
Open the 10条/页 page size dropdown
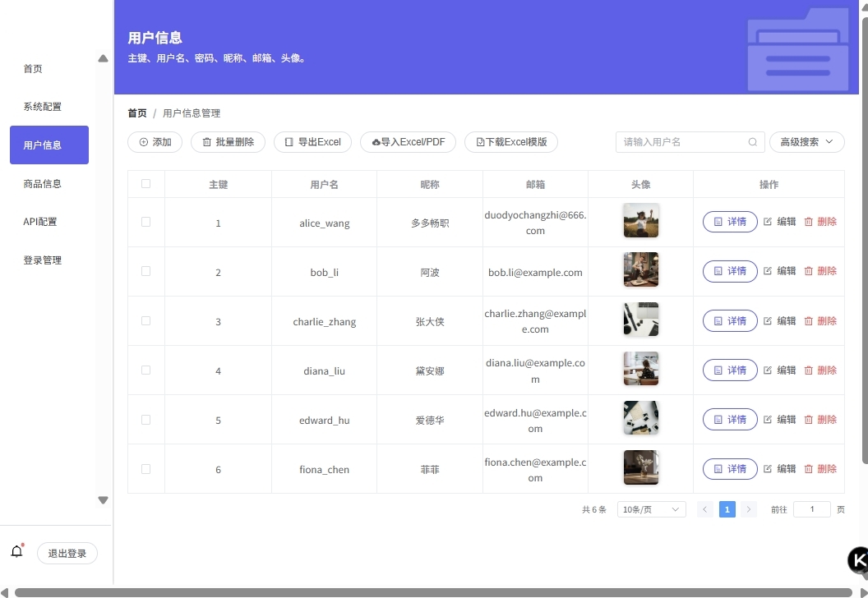(651, 509)
